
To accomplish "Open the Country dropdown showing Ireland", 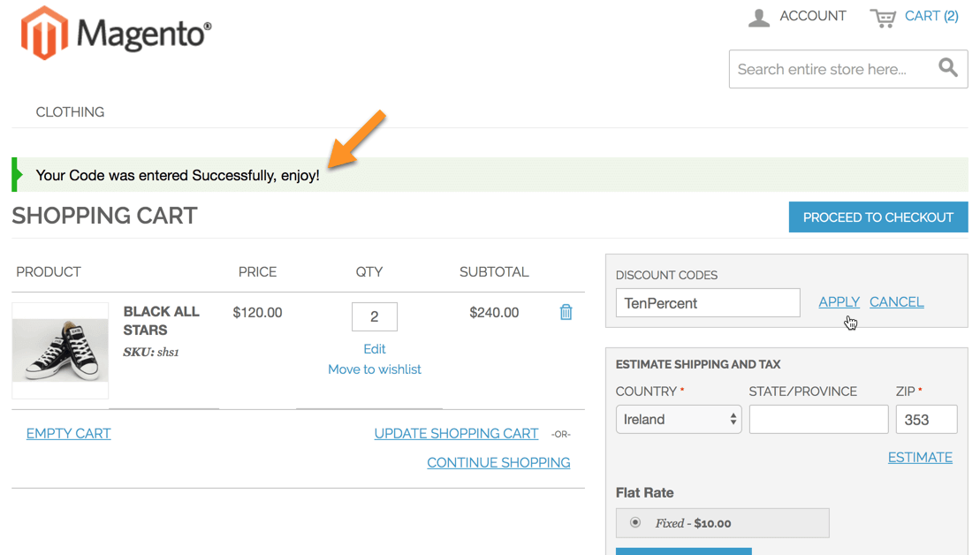I will coord(678,420).
